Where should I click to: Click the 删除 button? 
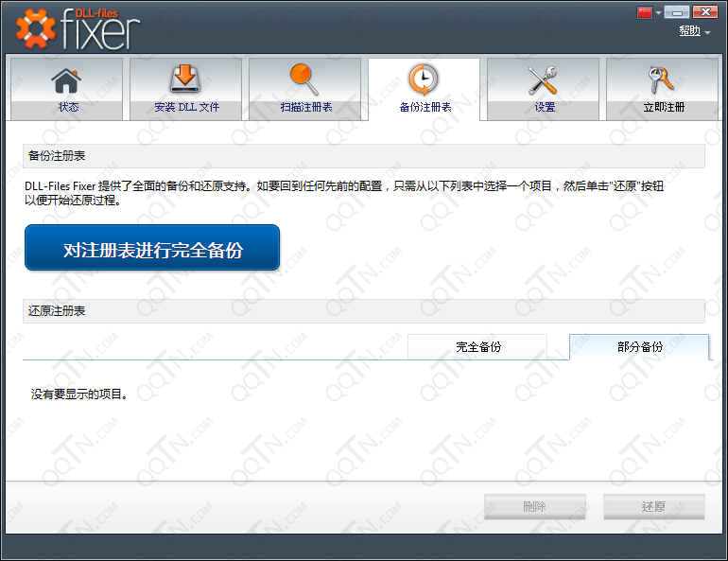(534, 507)
